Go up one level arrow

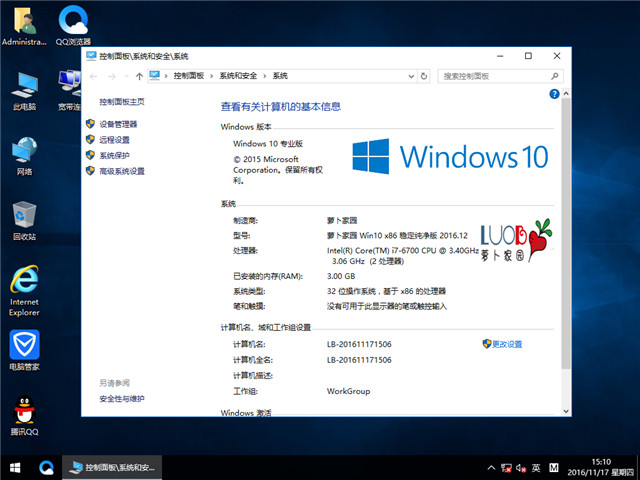(x=139, y=76)
